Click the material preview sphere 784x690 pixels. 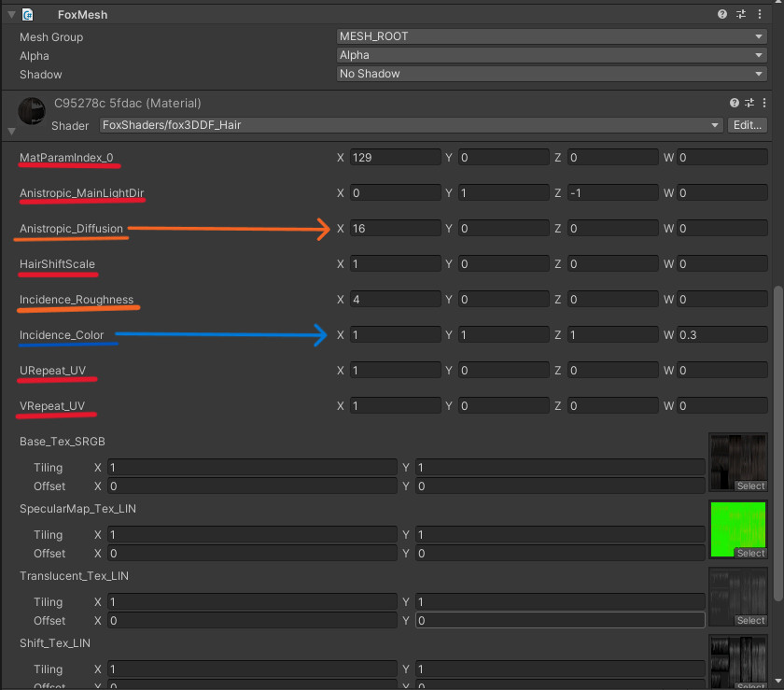[32, 110]
